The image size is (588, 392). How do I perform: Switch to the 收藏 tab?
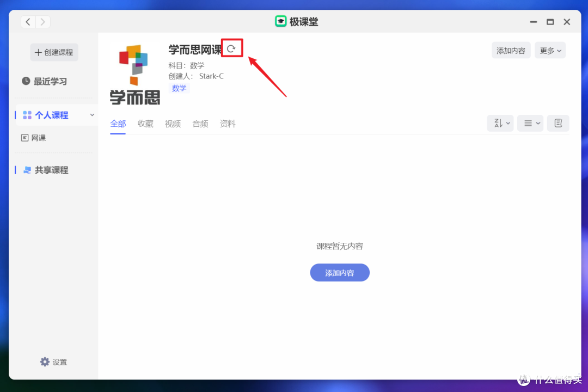pos(145,124)
